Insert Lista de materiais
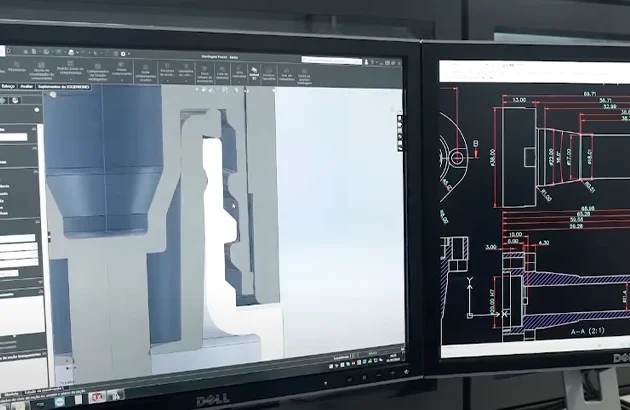Image resolution: width=630 pixels, height=410 pixels. (x=222, y=73)
